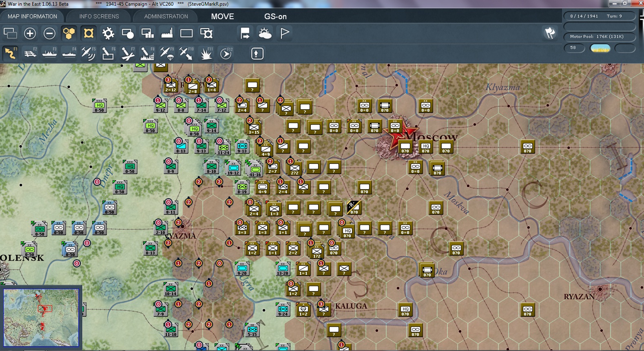Select the 9-24 unit counter
This screenshot has height=351, width=644.
[x=283, y=309]
